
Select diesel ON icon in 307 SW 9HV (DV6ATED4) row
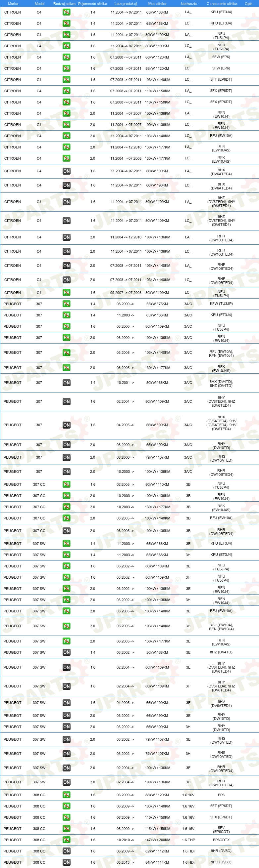[x=67, y=703]
